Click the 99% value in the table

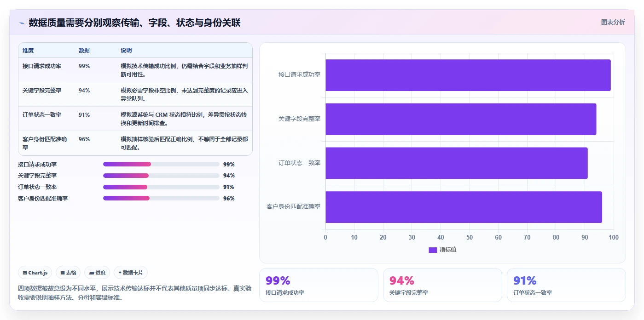(84, 66)
